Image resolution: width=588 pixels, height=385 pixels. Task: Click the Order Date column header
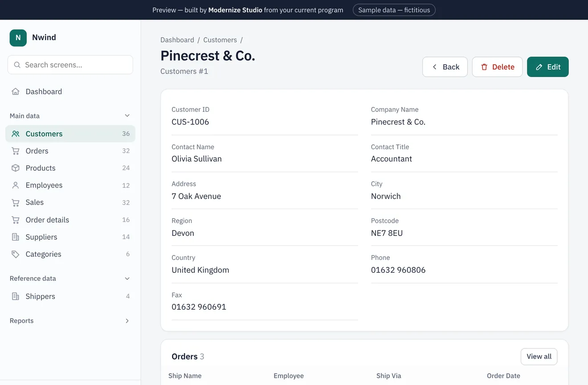(503, 376)
